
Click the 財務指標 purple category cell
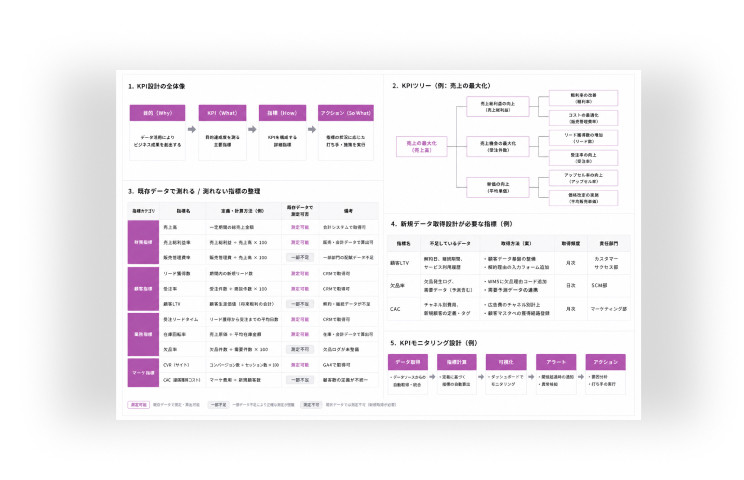(143, 242)
